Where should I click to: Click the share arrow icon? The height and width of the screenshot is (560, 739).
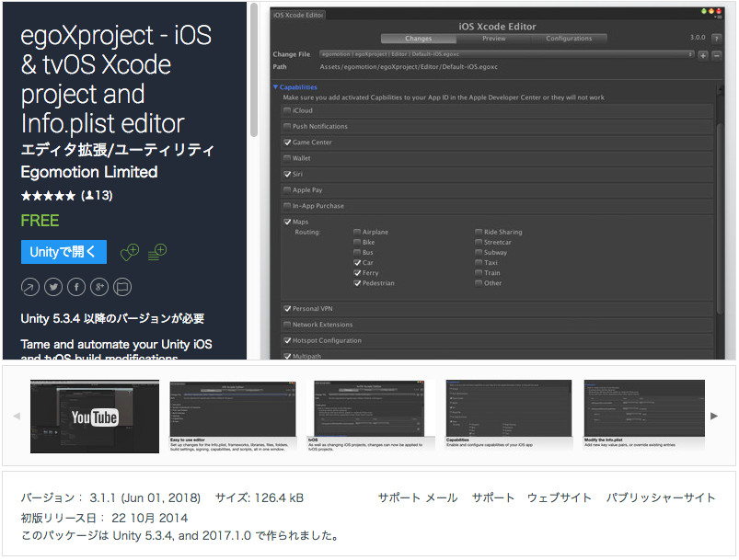[30, 287]
